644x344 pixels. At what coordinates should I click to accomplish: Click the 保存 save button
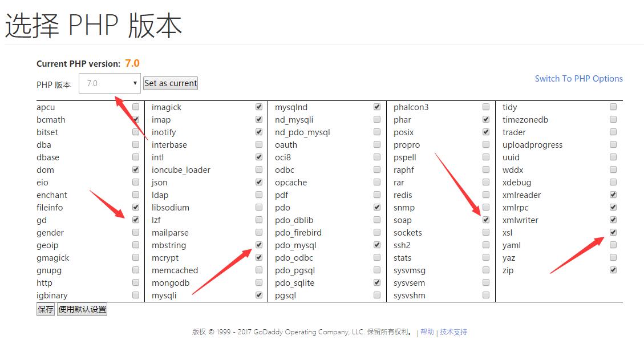[46, 309]
